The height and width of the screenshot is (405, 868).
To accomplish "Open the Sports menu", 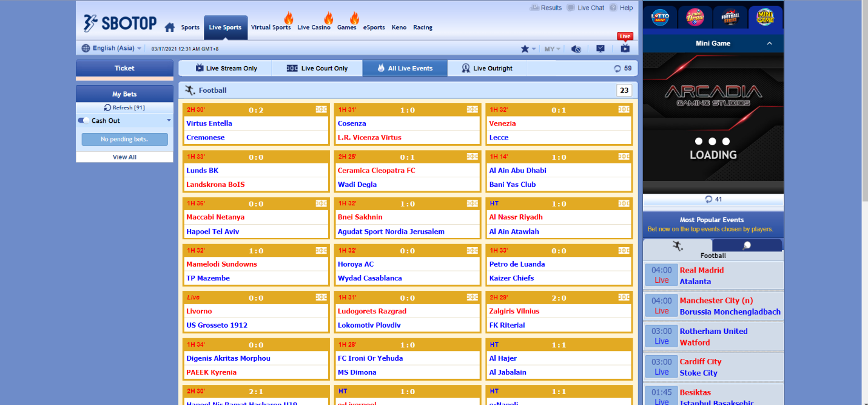I will [190, 27].
